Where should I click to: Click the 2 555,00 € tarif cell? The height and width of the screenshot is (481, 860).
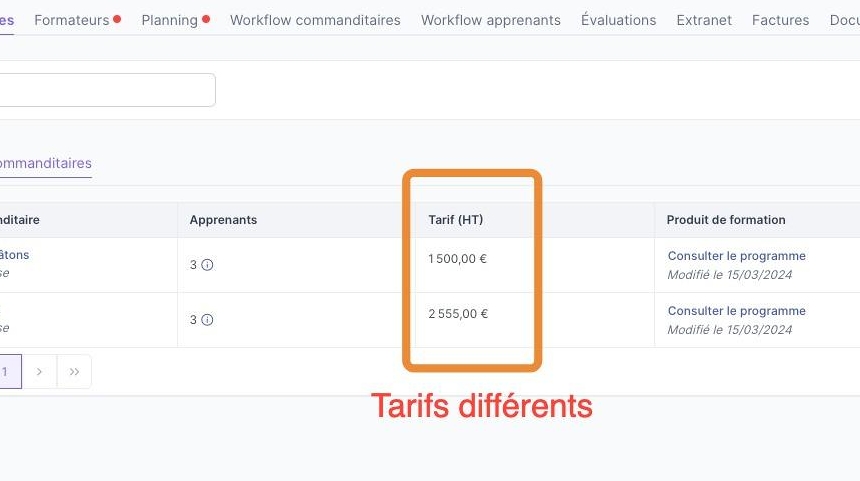click(458, 314)
